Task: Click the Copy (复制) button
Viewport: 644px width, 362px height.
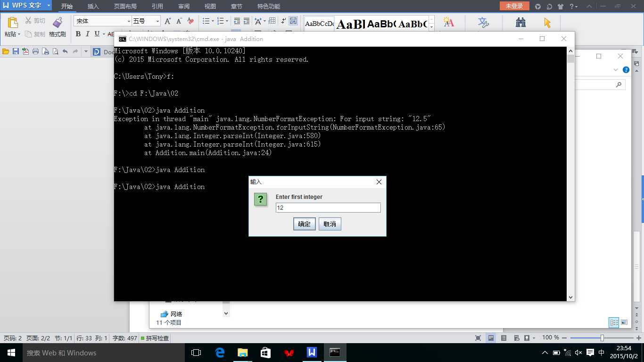Action: (x=35, y=34)
